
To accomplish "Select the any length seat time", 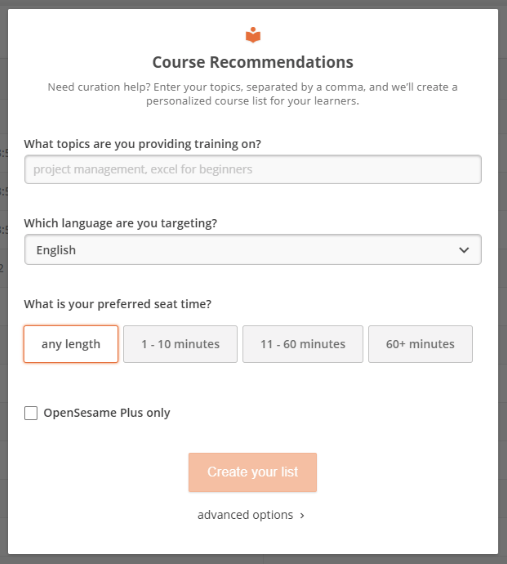I will 71,344.
